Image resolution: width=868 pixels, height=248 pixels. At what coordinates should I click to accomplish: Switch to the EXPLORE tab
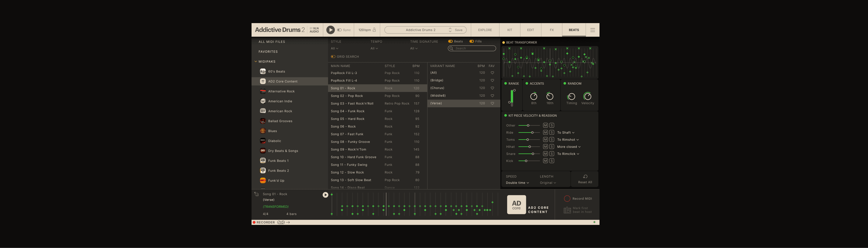point(485,30)
